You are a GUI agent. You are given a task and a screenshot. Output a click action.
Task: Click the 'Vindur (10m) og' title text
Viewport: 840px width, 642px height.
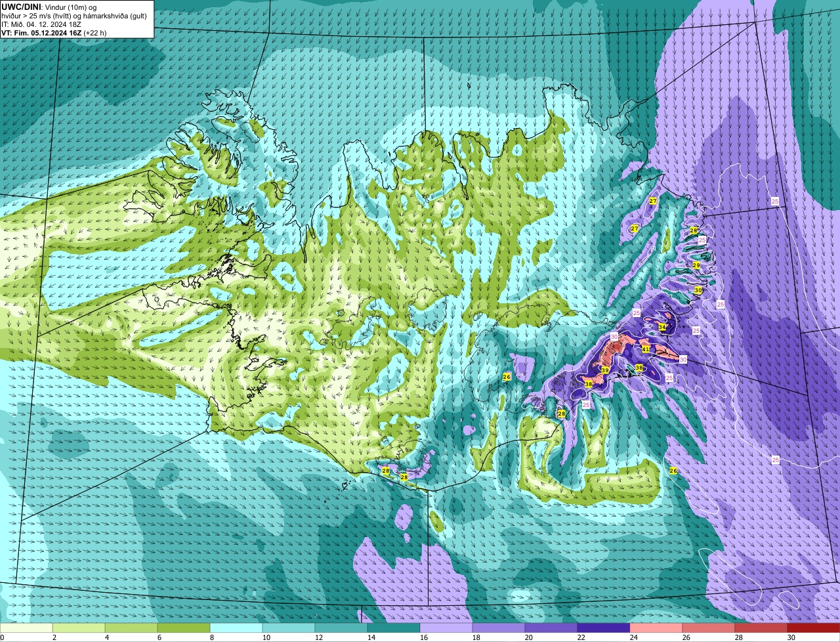(71, 7)
